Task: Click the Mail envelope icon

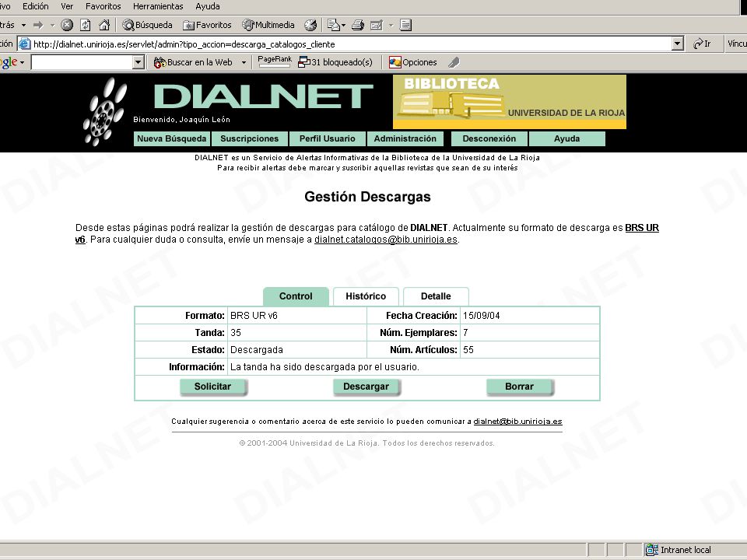Action: pos(334,25)
